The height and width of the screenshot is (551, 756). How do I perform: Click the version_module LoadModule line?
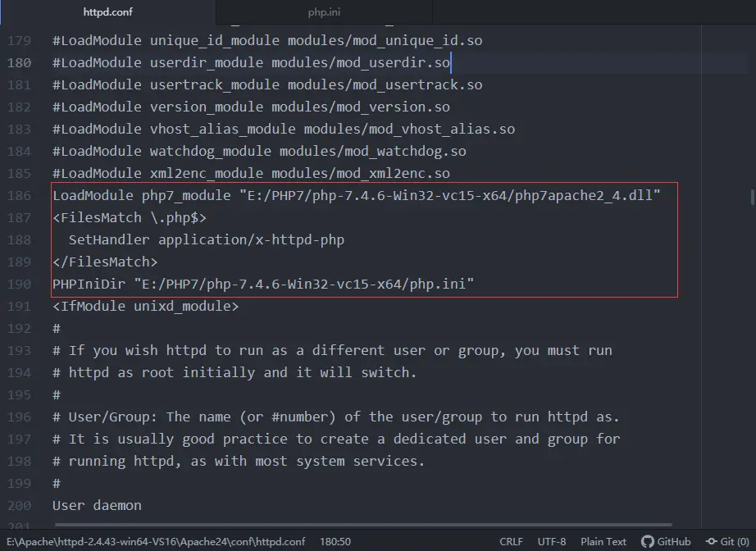[251, 107]
